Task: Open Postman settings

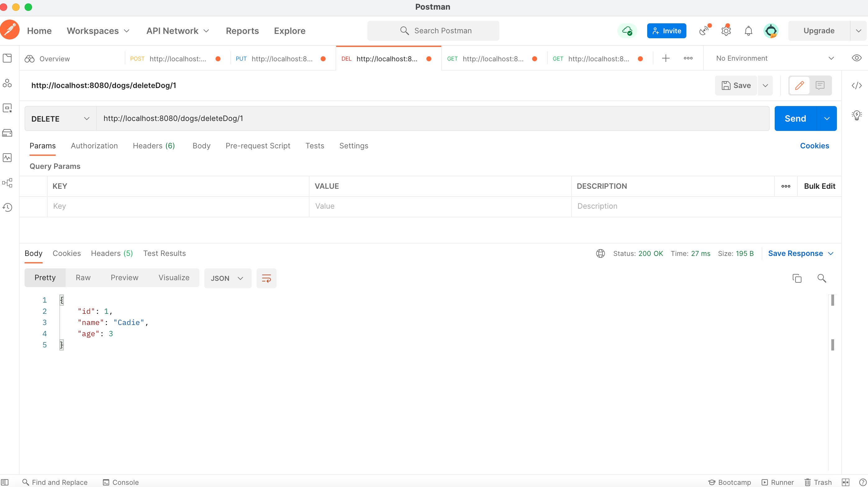Action: click(x=726, y=30)
